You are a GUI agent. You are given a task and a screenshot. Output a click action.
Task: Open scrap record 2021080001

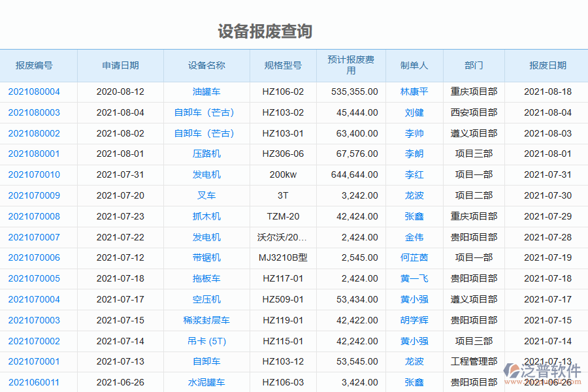coord(33,154)
